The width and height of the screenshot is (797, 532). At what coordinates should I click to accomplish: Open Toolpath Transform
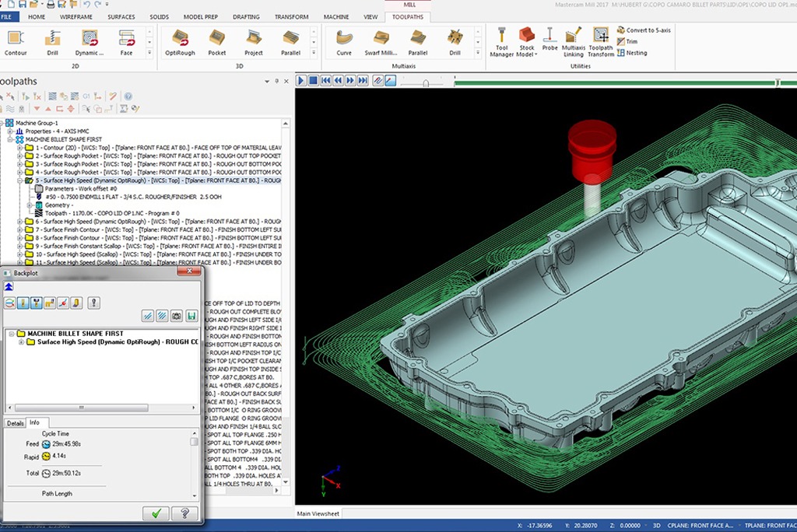click(601, 42)
